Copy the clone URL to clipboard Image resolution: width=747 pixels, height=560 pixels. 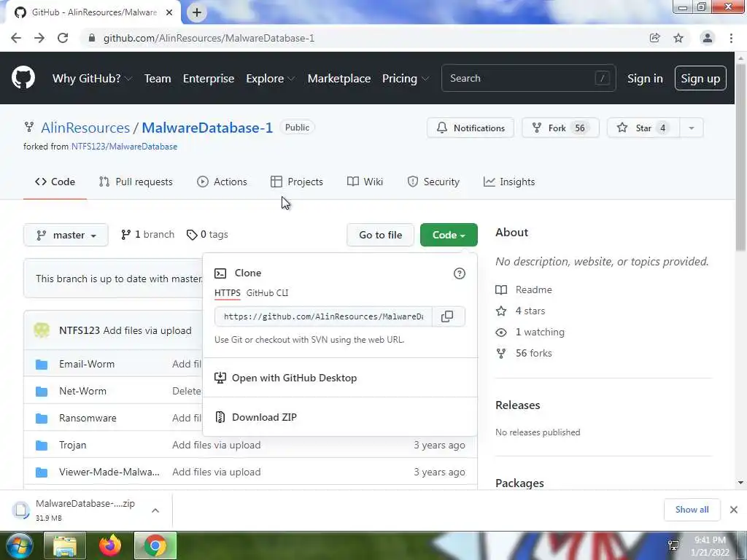(x=447, y=316)
